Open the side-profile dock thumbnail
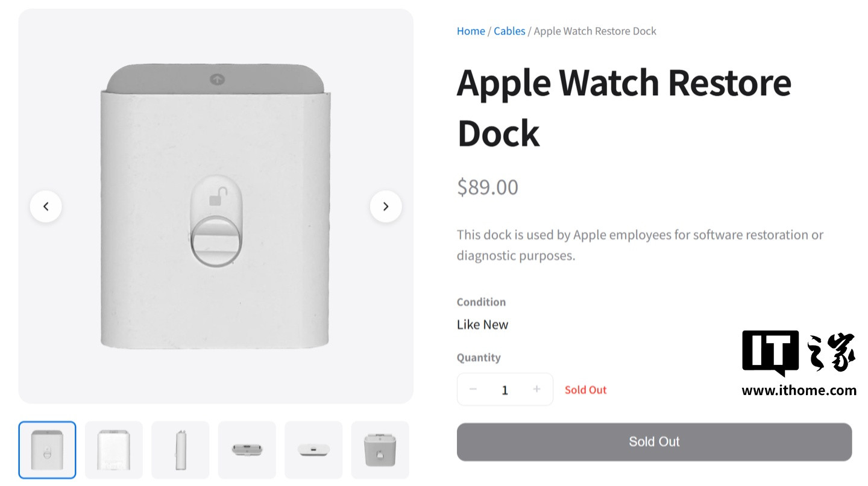This screenshot has height=486, width=868. [x=180, y=450]
